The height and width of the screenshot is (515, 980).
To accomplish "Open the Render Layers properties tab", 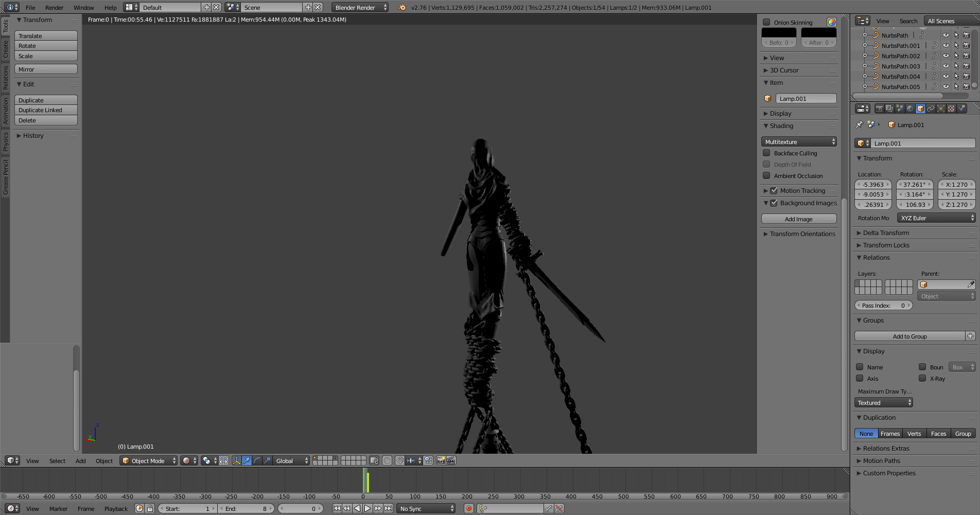I will [889, 109].
